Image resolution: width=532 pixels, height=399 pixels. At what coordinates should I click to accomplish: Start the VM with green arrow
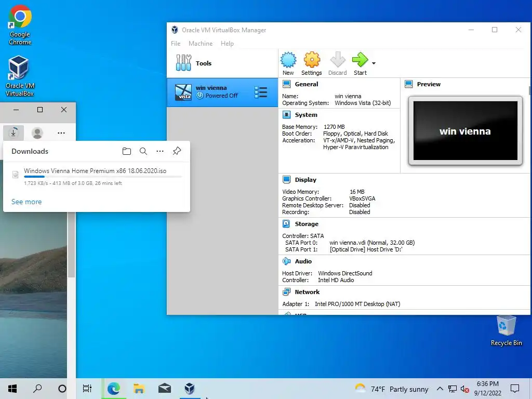tap(360, 63)
